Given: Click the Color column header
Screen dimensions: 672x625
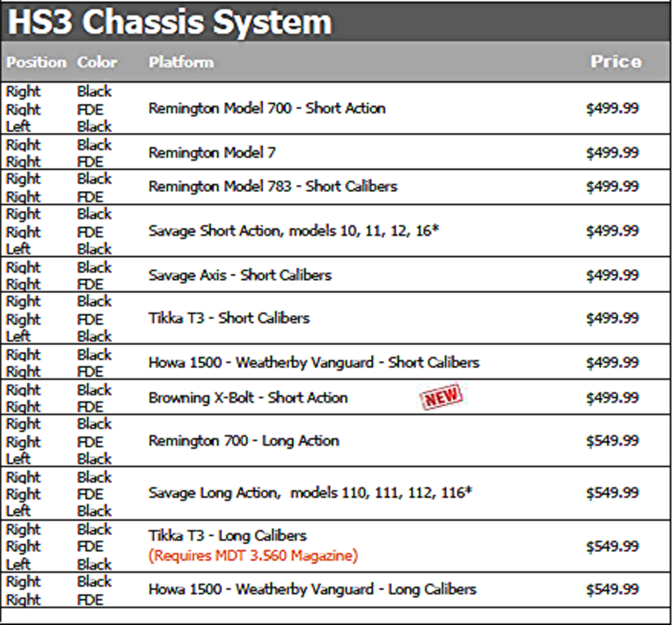Looking at the screenshot, I should 97,62.
